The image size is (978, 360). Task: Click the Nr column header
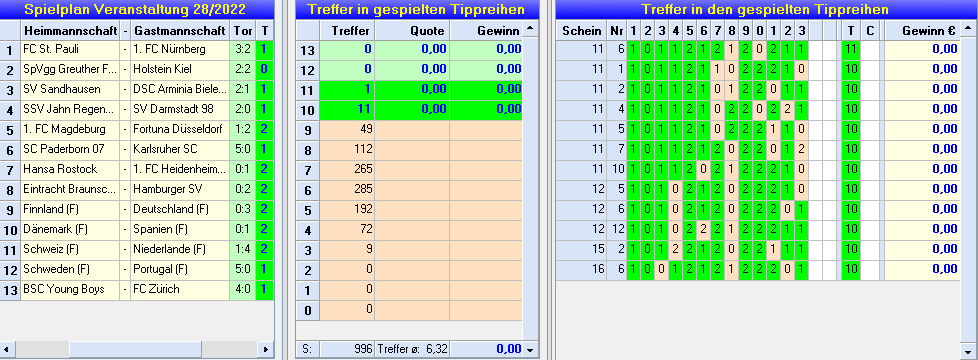(617, 30)
